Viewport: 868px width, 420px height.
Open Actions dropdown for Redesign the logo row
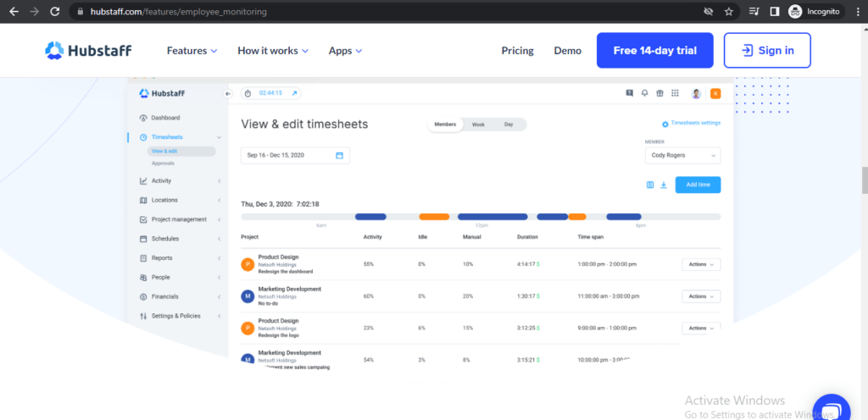coord(701,328)
